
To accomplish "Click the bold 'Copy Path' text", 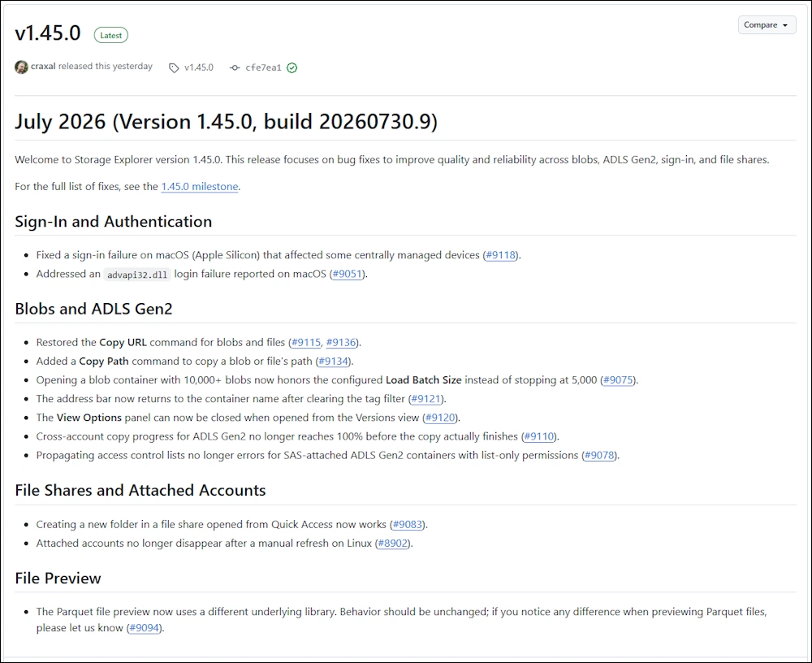I will pos(104,362).
